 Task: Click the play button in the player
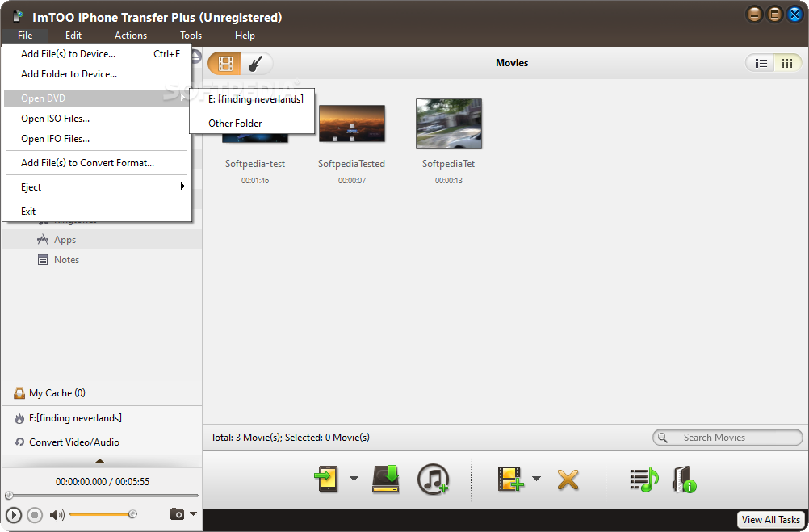coord(14,515)
